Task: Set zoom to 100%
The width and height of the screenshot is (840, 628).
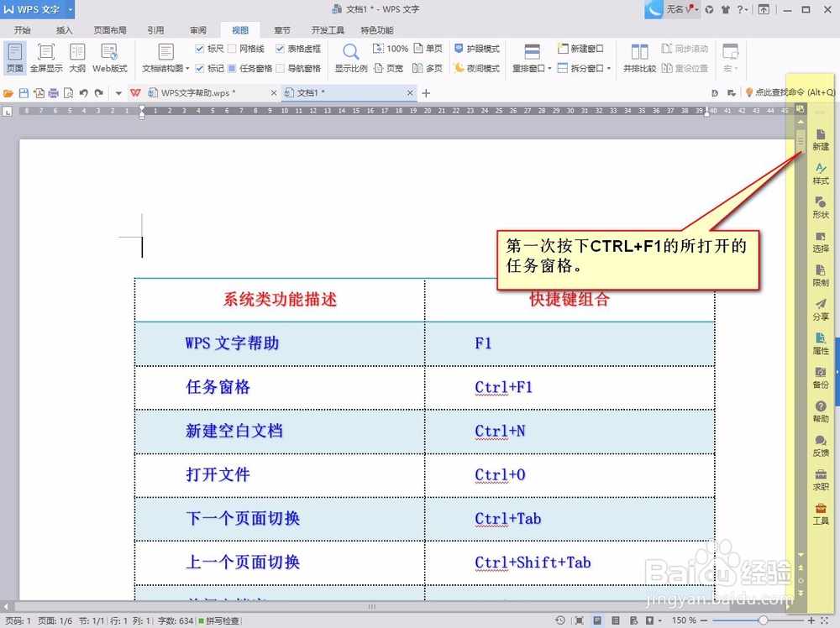Action: (391, 49)
